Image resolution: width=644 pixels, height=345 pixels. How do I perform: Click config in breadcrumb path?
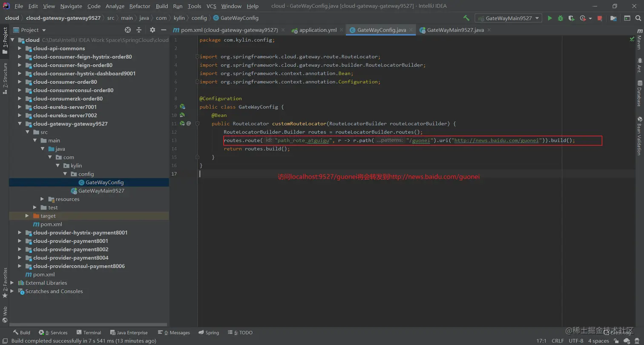click(199, 18)
